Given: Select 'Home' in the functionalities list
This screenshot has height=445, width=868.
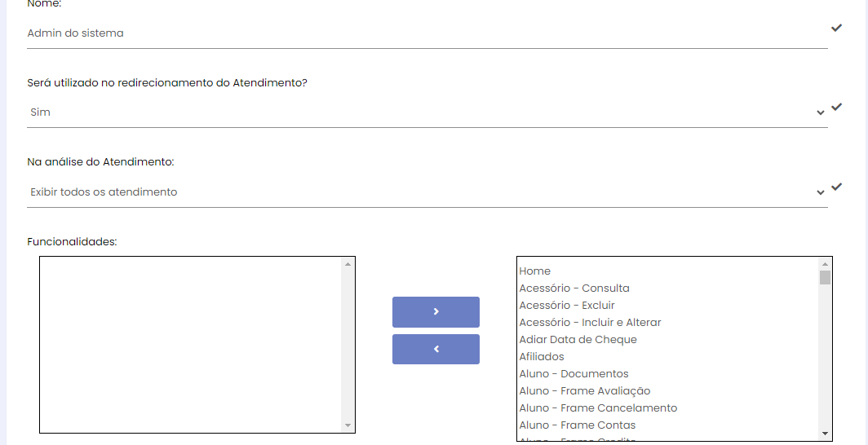Looking at the screenshot, I should click(535, 271).
